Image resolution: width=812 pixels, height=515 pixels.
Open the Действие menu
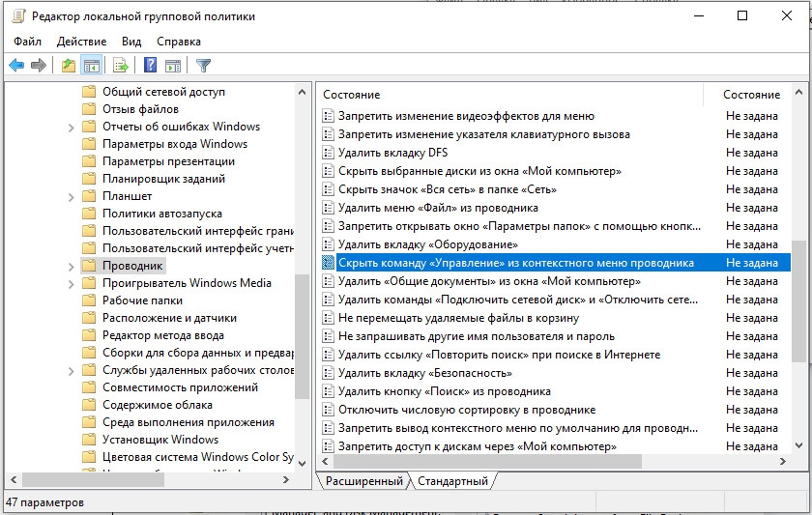(82, 42)
